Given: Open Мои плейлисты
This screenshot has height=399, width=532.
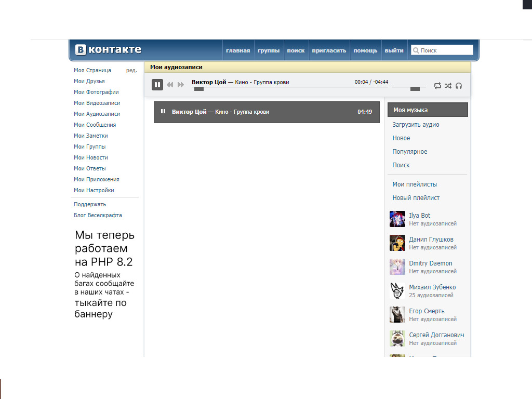Looking at the screenshot, I should 415,184.
